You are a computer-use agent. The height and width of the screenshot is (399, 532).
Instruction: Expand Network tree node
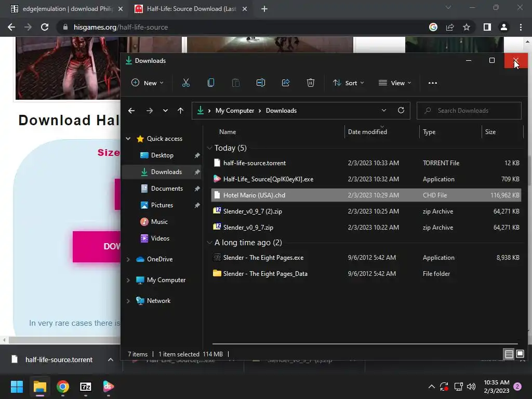[x=128, y=301]
